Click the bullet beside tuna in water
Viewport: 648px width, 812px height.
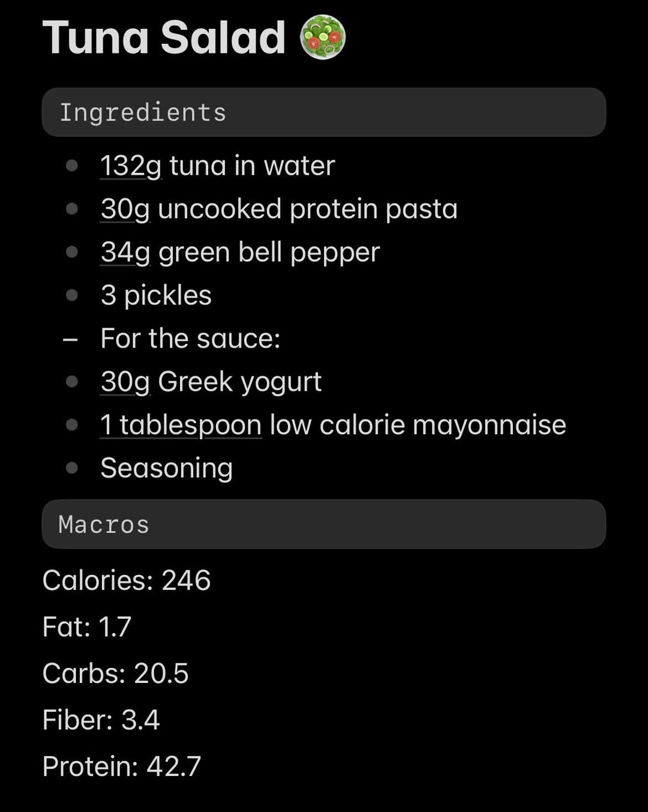coord(72,166)
